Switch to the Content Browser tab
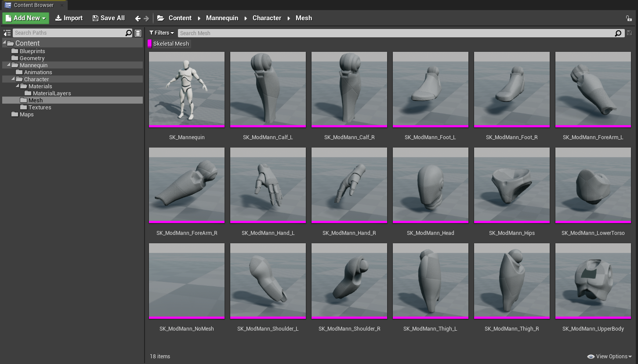The image size is (638, 364). point(34,5)
